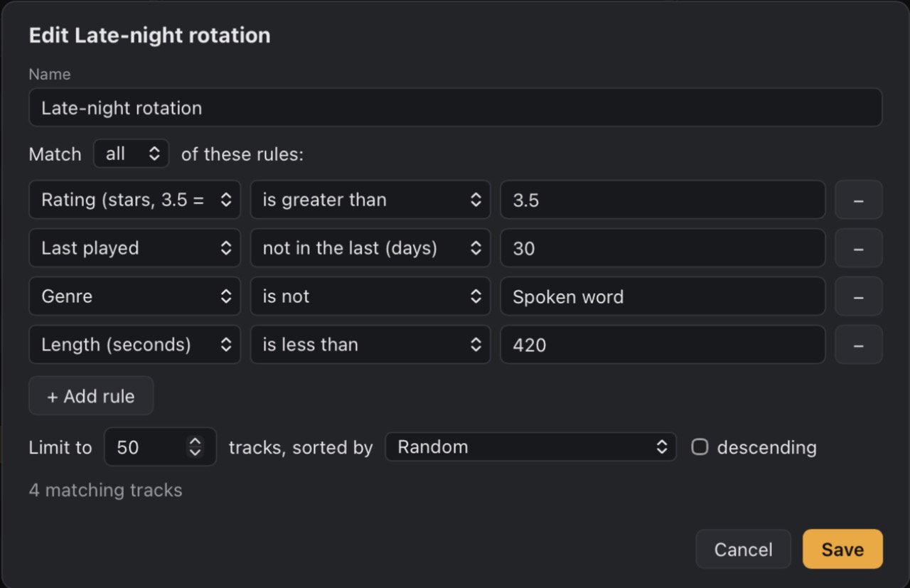Open the Match all dropdown
Screen dimensions: 910x588
click(131, 154)
